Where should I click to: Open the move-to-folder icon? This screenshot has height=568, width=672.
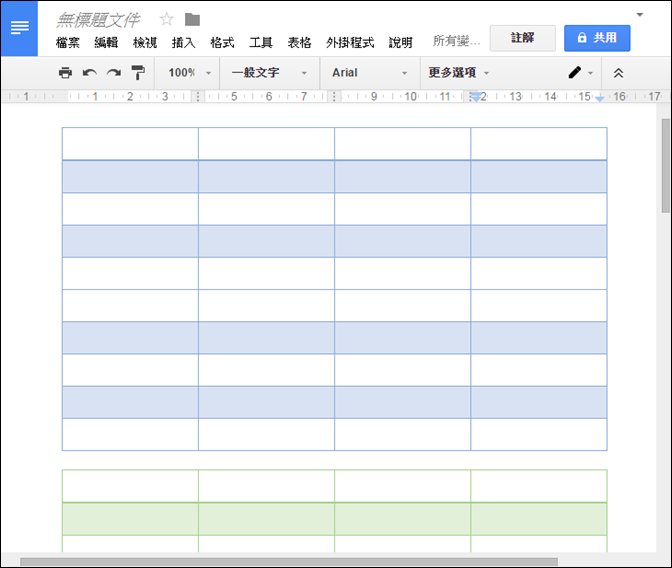click(x=192, y=19)
